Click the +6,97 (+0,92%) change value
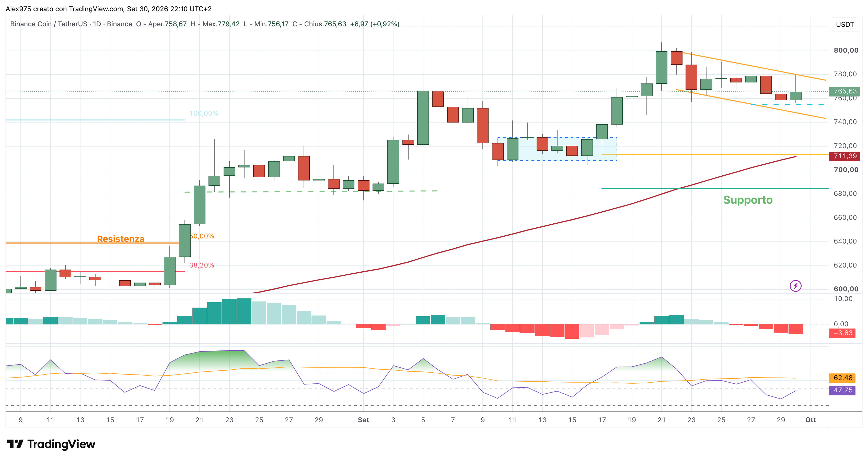This screenshot has width=868, height=461. [375, 24]
